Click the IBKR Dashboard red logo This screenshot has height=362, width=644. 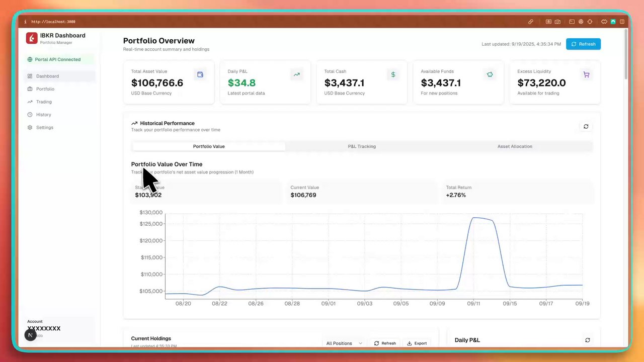(x=32, y=38)
